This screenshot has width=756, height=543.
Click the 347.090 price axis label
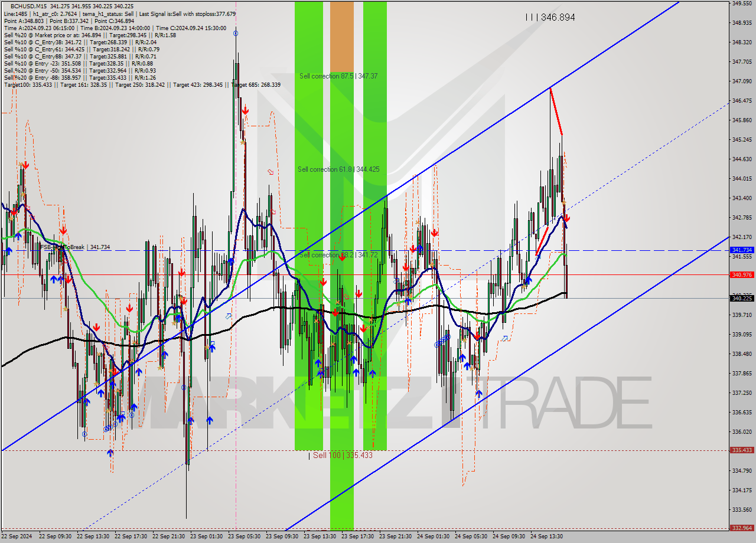[x=742, y=81]
